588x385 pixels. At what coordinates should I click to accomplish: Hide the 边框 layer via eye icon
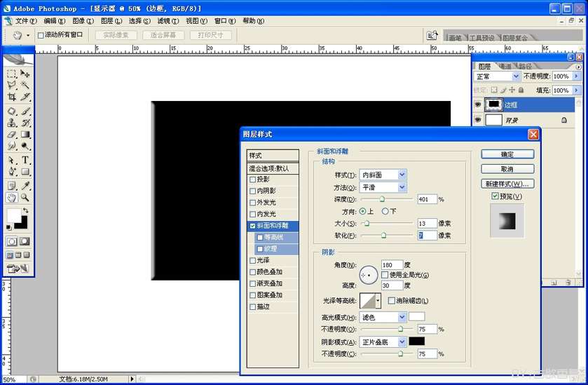pyautogui.click(x=478, y=104)
